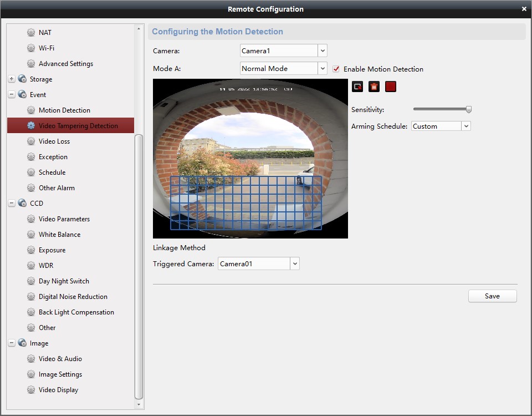Click the Day Night Switch gear icon

click(30, 281)
